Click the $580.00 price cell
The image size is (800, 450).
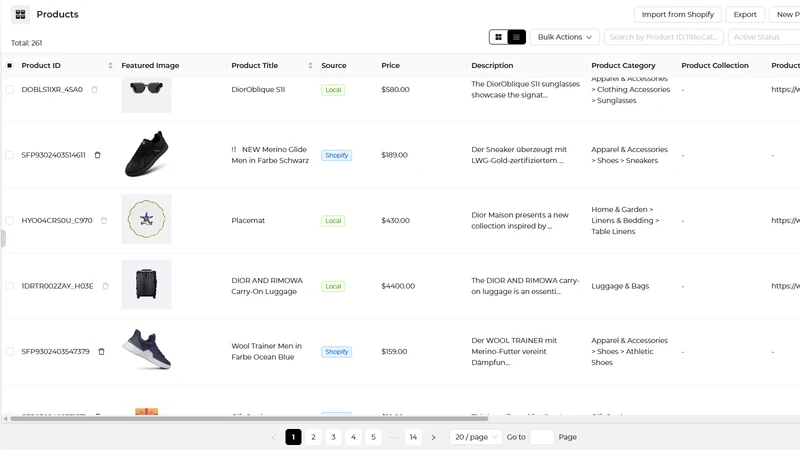pos(395,89)
